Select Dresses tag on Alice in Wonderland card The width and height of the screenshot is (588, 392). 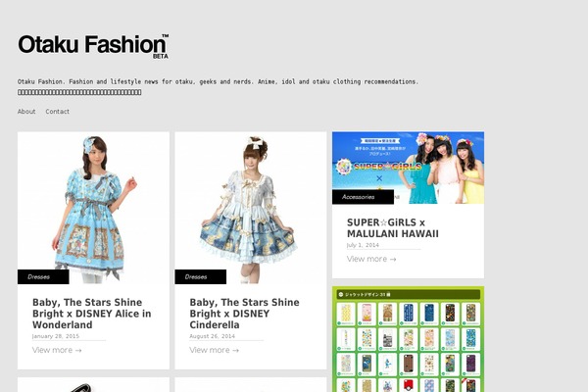[x=43, y=276]
